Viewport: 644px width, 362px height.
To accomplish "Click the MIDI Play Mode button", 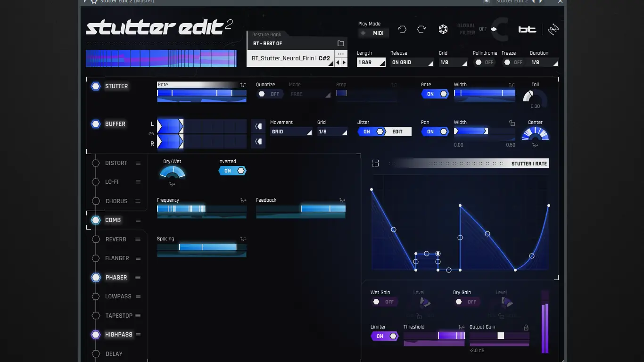I will [373, 33].
